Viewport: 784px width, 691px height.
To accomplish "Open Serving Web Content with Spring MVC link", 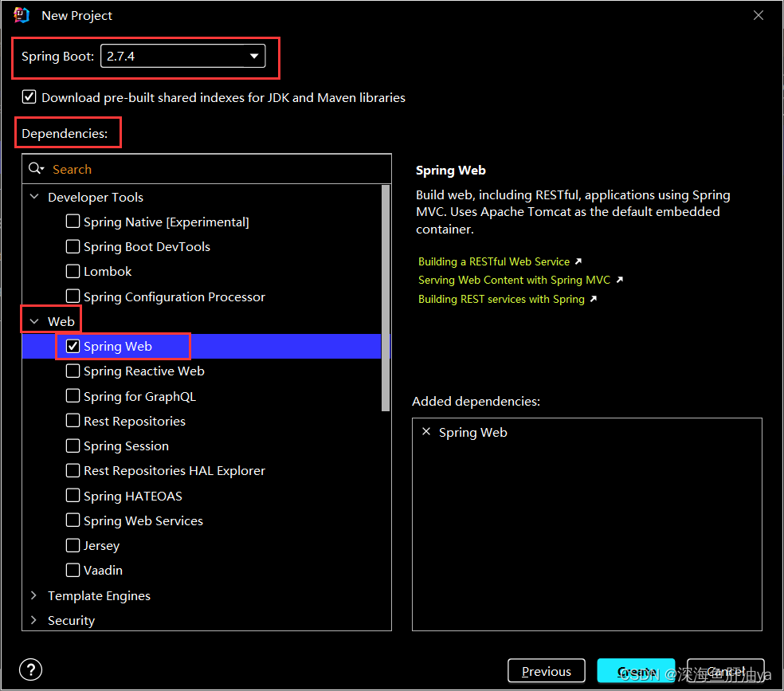I will 514,280.
